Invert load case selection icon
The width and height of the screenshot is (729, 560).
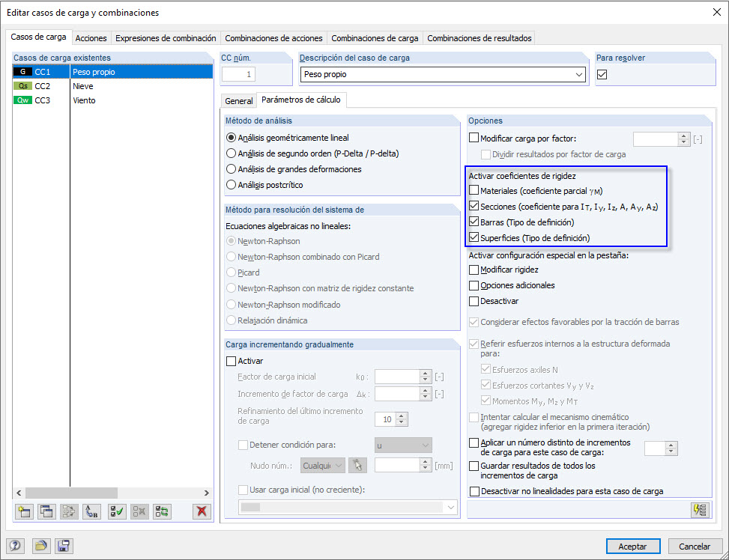coord(163,511)
